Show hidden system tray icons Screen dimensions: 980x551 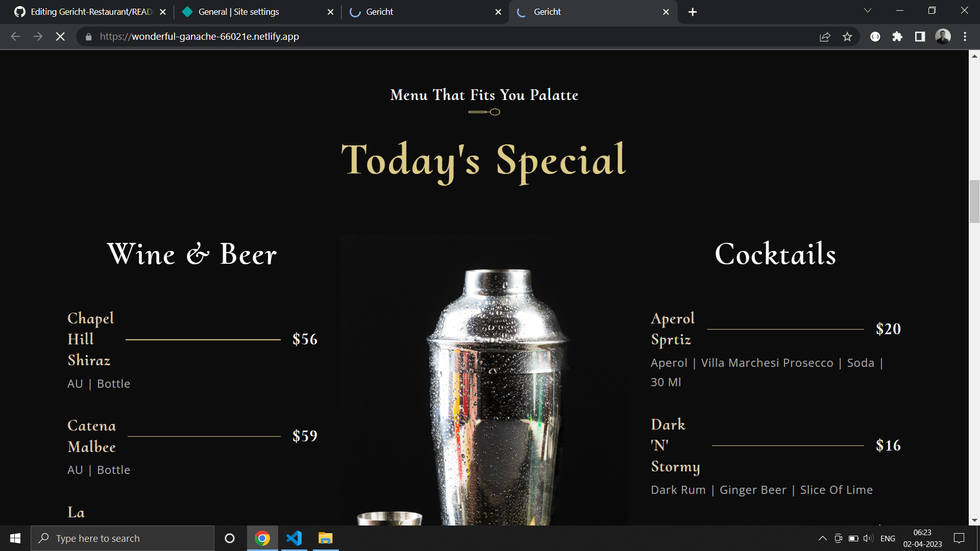[x=822, y=538]
